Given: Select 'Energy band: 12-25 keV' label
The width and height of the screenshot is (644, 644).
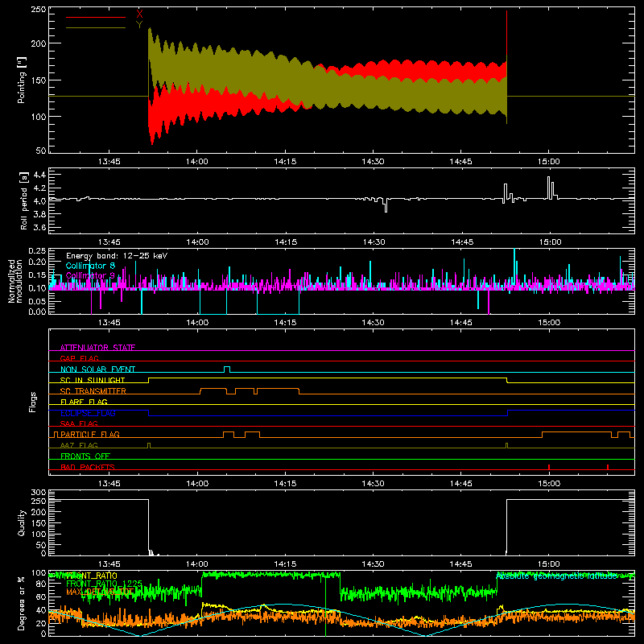Looking at the screenshot, I should 117,256.
